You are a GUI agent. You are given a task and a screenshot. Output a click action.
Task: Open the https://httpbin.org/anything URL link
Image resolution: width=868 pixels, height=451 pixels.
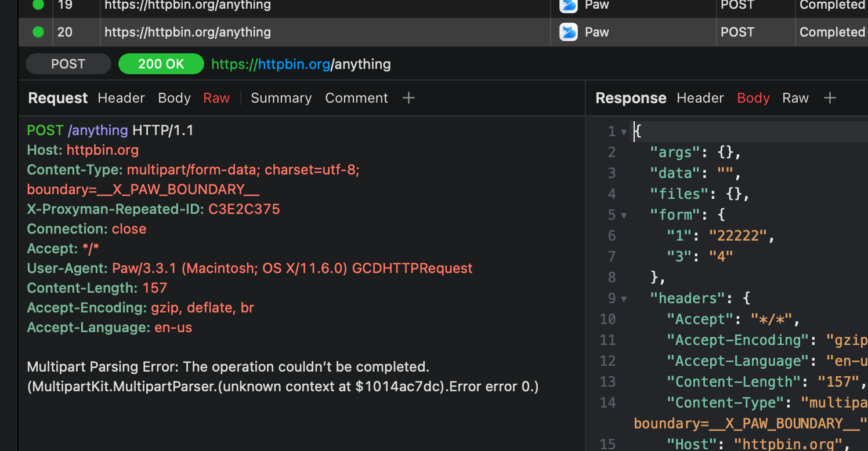301,64
